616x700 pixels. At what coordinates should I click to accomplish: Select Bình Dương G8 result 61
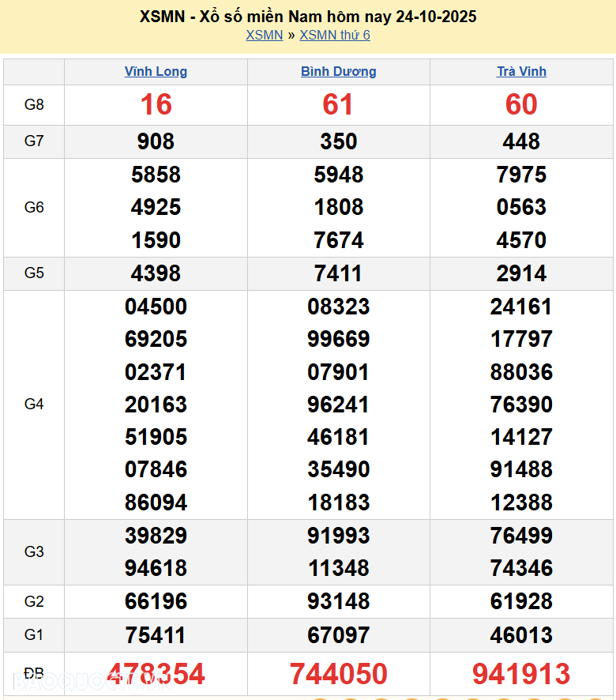(x=338, y=104)
